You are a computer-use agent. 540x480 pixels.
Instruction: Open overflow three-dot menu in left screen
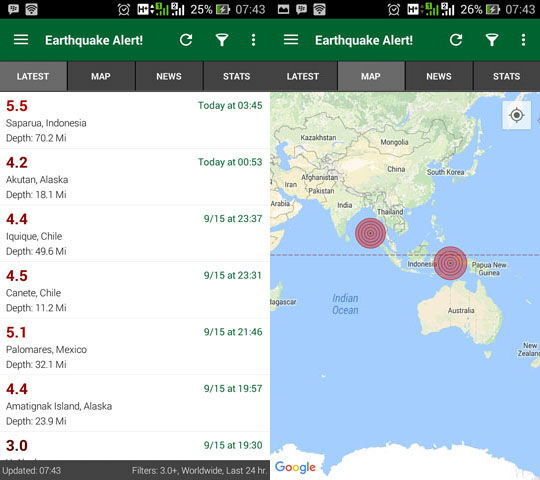point(253,40)
